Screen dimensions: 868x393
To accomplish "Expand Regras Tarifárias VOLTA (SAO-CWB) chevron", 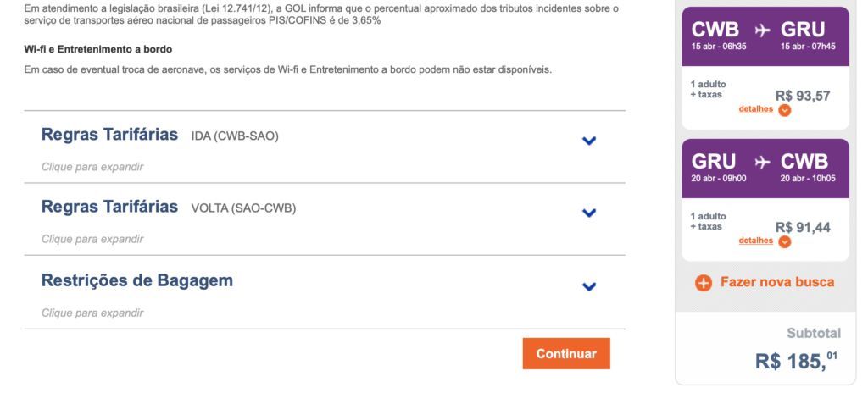I will coord(590,213).
